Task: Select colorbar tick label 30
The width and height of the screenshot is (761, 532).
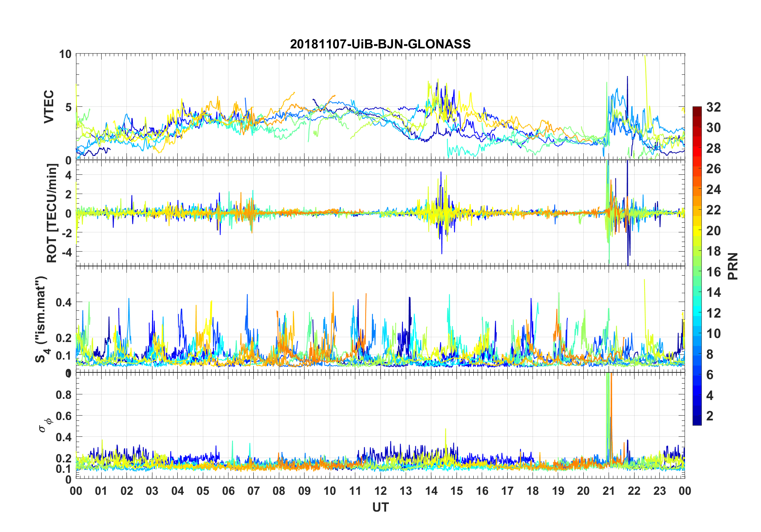Action: pyautogui.click(x=714, y=128)
